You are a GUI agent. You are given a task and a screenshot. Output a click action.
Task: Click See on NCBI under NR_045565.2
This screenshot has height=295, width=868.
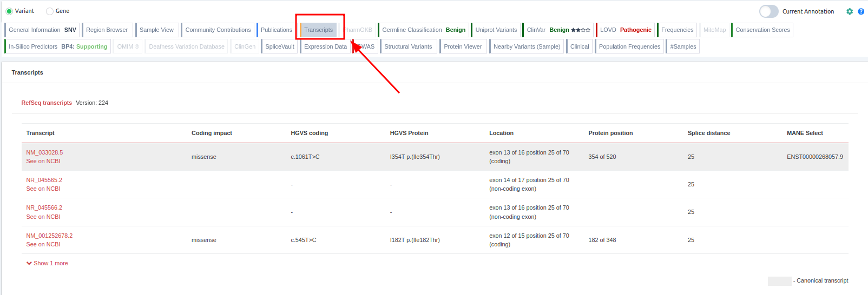point(43,189)
